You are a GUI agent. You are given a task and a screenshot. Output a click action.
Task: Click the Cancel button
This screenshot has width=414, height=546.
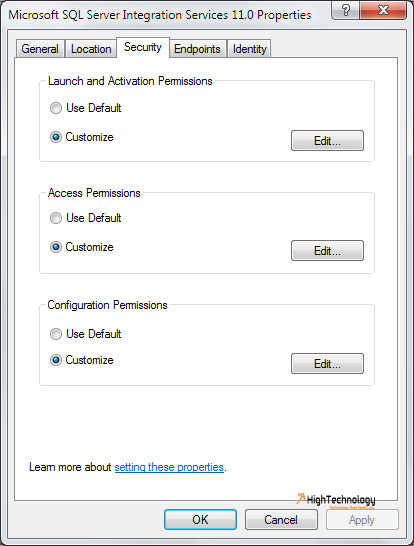[x=281, y=520]
